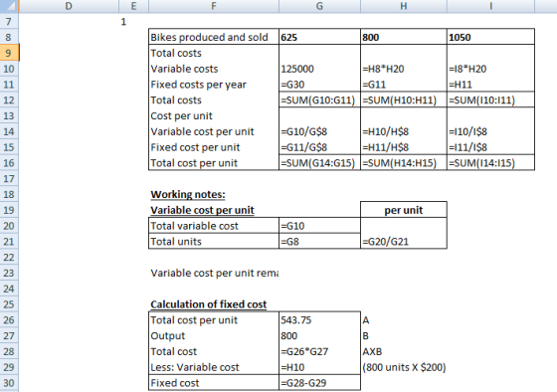Select 'Calculation of fixed cost' heading
This screenshot has width=557, height=392.
pyautogui.click(x=214, y=304)
